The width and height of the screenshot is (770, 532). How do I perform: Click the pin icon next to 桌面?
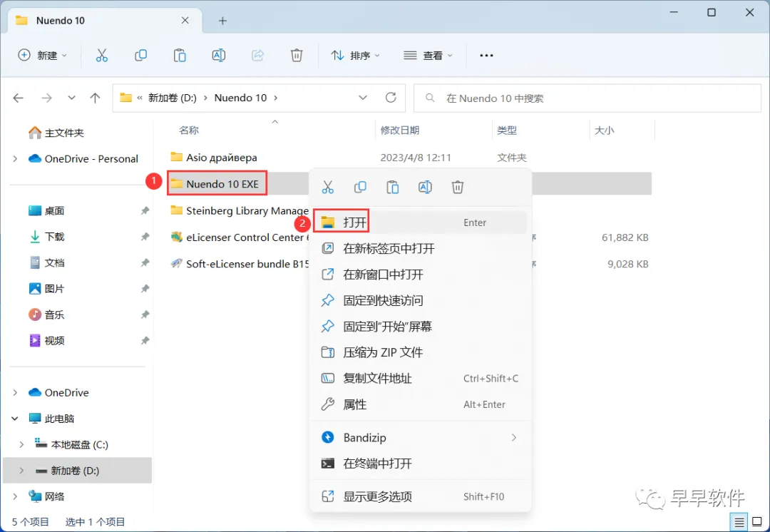pos(145,211)
